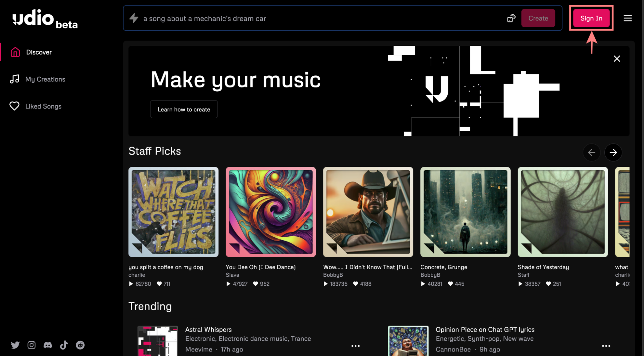Click the previous arrow for Staff Picks

point(592,152)
